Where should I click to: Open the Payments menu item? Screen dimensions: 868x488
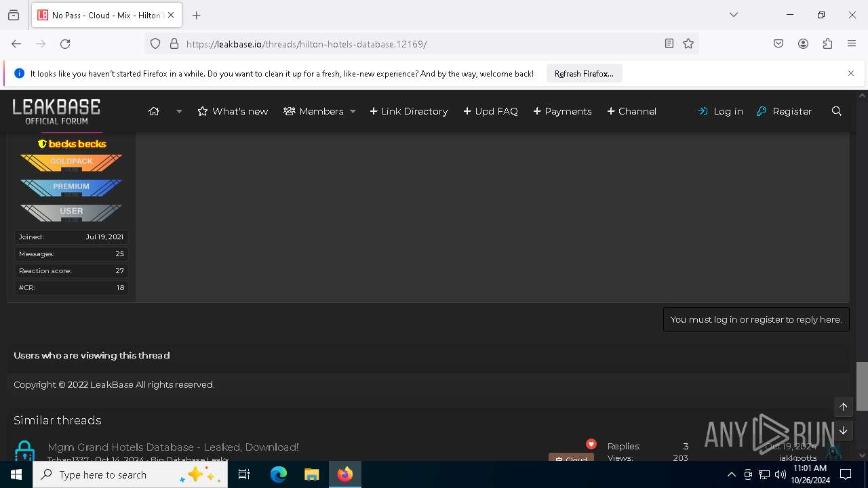(x=562, y=111)
